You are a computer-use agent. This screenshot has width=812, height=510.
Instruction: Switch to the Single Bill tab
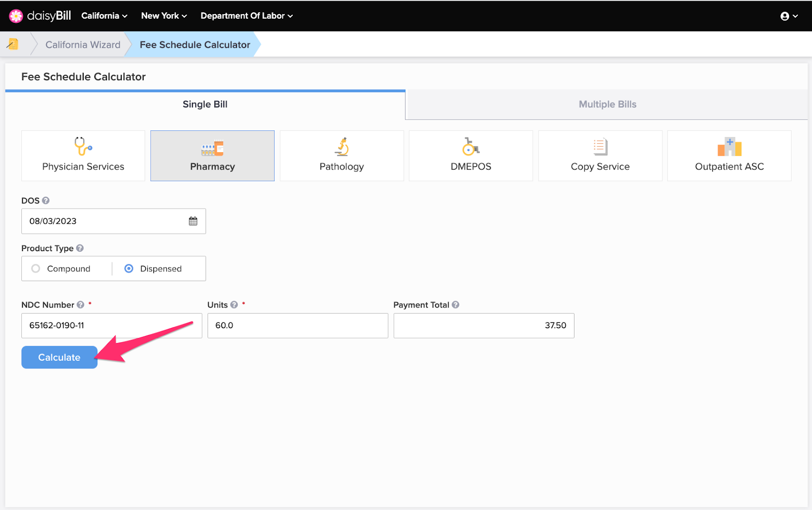pos(205,105)
